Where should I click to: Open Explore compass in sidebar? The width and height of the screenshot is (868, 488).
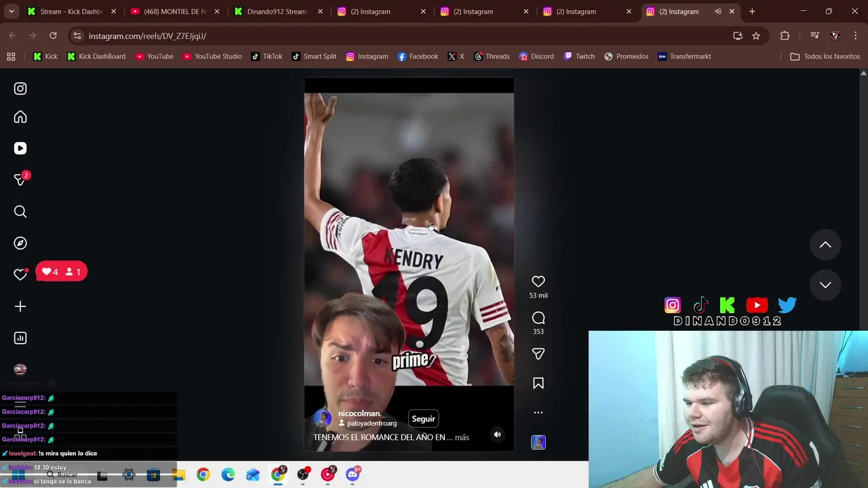(20, 243)
